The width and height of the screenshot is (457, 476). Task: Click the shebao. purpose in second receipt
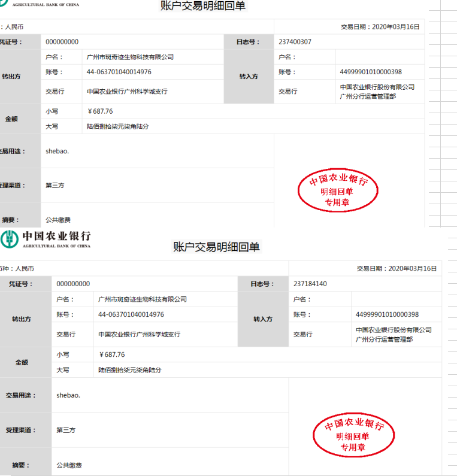(68, 395)
